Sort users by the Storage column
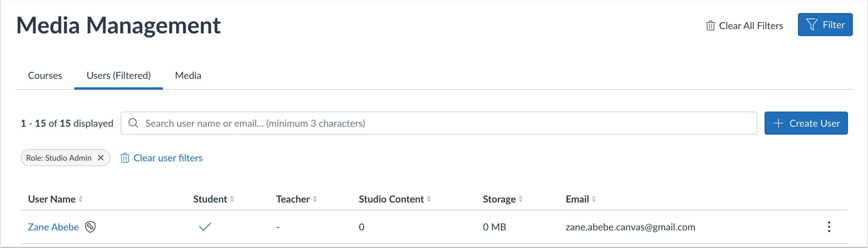The image size is (868, 248). pos(521,199)
